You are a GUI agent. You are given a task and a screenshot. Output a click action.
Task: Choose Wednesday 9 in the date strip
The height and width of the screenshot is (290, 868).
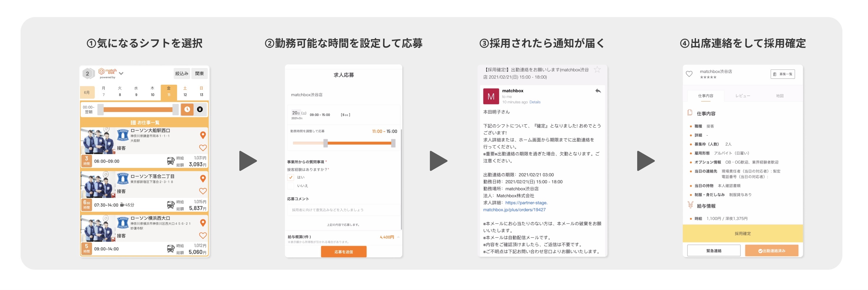pyautogui.click(x=136, y=91)
